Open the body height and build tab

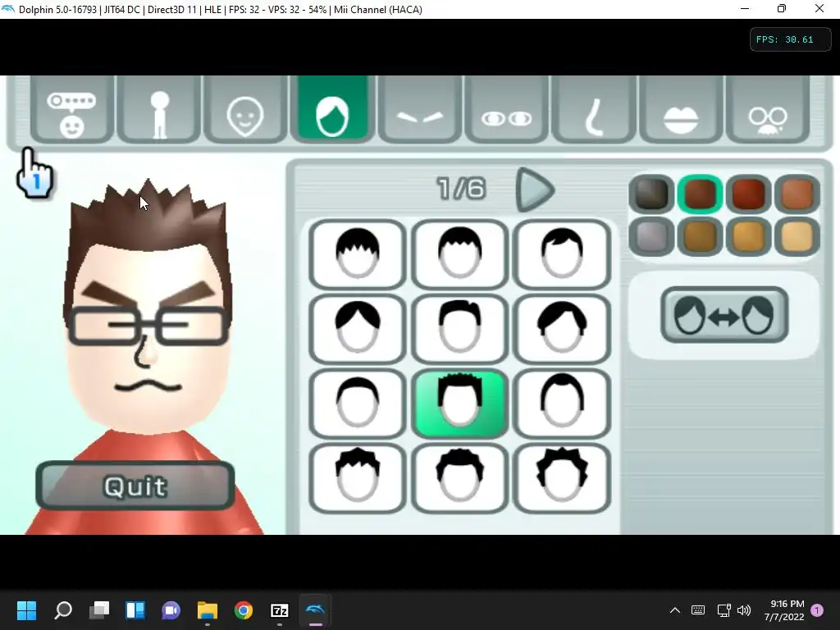click(159, 110)
